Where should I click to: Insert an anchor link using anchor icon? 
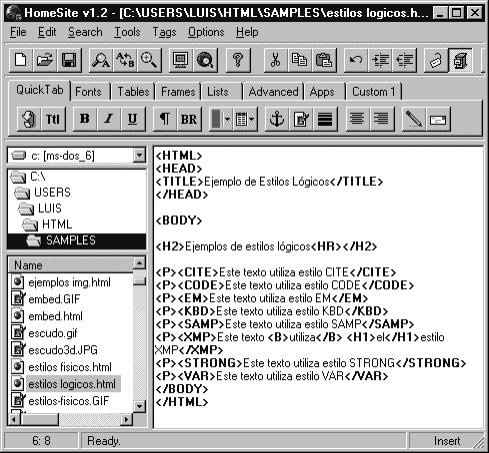tap(277, 119)
